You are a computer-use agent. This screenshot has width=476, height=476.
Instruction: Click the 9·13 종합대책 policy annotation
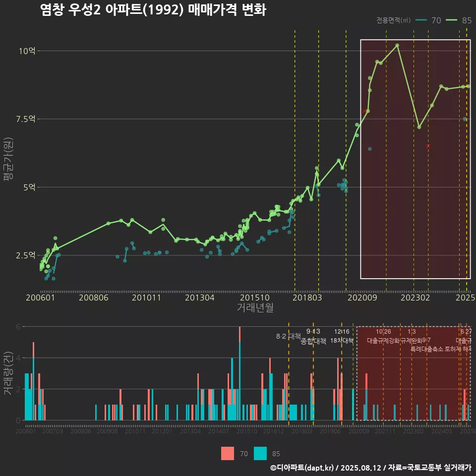(x=313, y=336)
